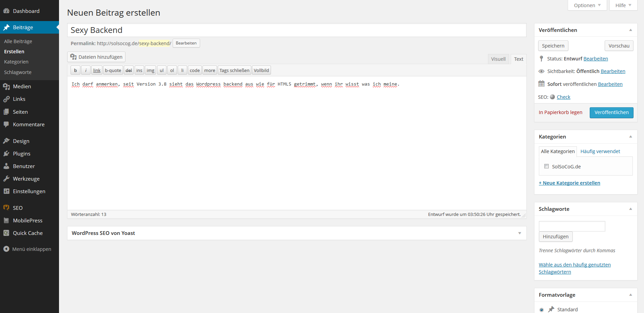Viewport: 644px width, 313px height.
Task: Click the SEO Check link
Action: pos(564,97)
